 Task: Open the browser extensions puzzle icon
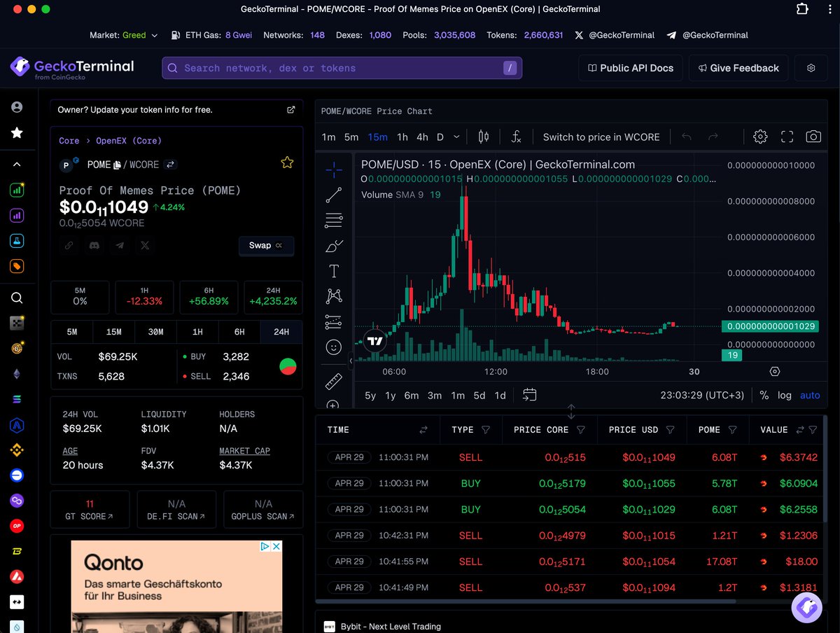(802, 9)
